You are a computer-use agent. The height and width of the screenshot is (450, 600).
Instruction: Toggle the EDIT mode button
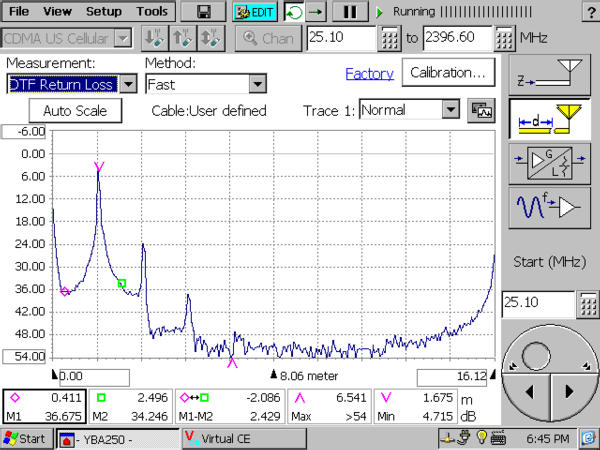(254, 12)
